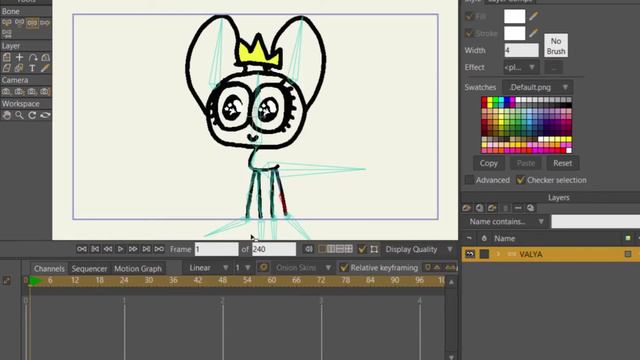Jump to the end of the animation
Screen dimensions: 640x360
point(159,249)
